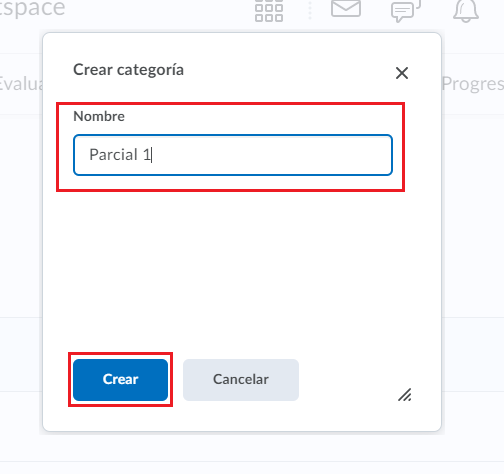Switch to the Evaluación nav tab
This screenshot has height=474, width=504.
coord(21,84)
